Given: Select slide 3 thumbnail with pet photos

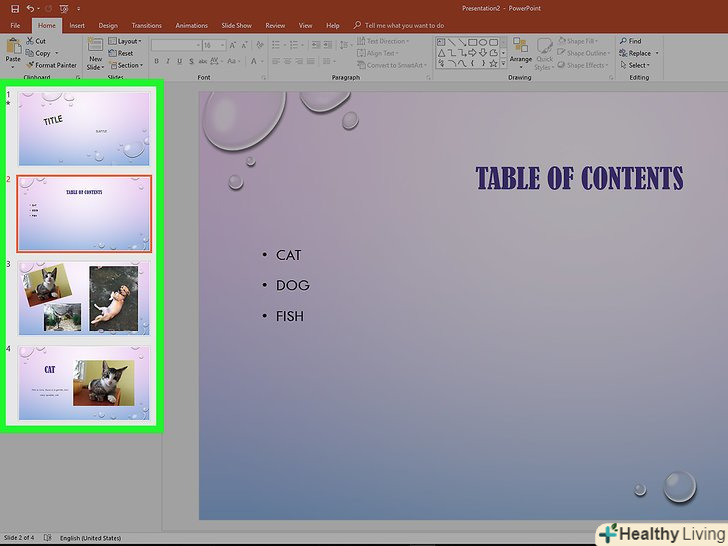Looking at the screenshot, I should pos(84,298).
